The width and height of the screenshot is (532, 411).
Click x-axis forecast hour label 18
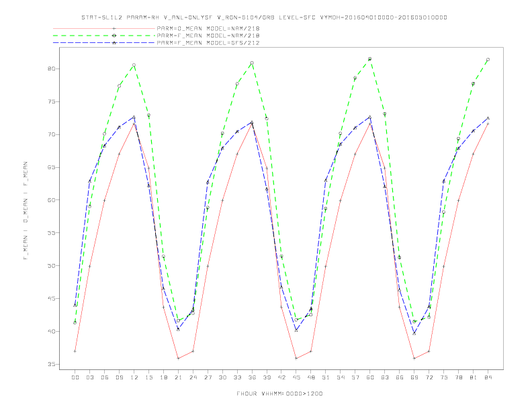163,377
